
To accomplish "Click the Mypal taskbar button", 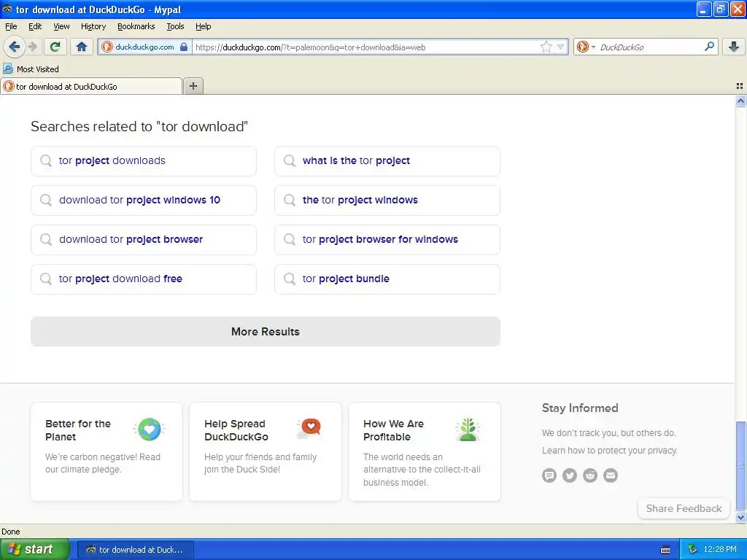I will [135, 550].
